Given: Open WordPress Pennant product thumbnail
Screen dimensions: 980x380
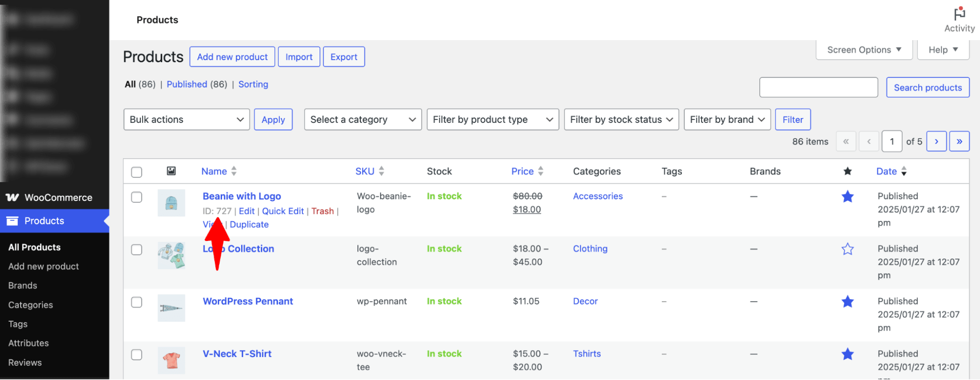Looking at the screenshot, I should click(171, 308).
